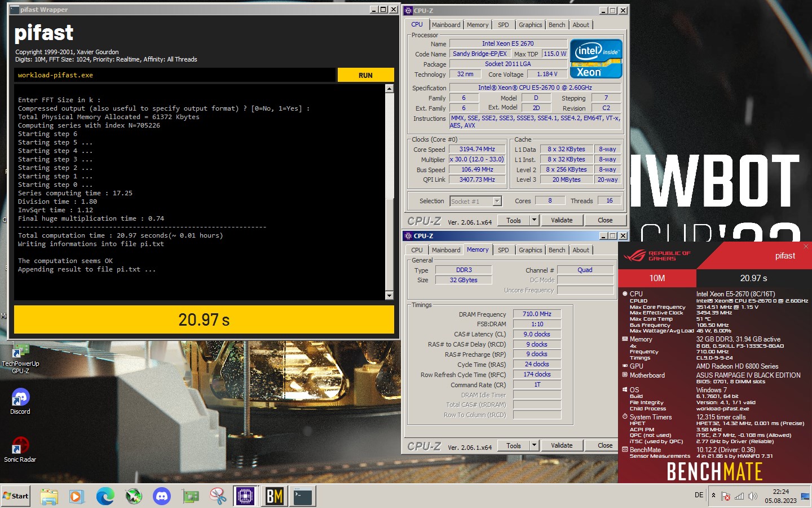Image resolution: width=812 pixels, height=508 pixels.
Task: Open Mainboard tab in lower CPU-Z window
Action: pyautogui.click(x=446, y=250)
